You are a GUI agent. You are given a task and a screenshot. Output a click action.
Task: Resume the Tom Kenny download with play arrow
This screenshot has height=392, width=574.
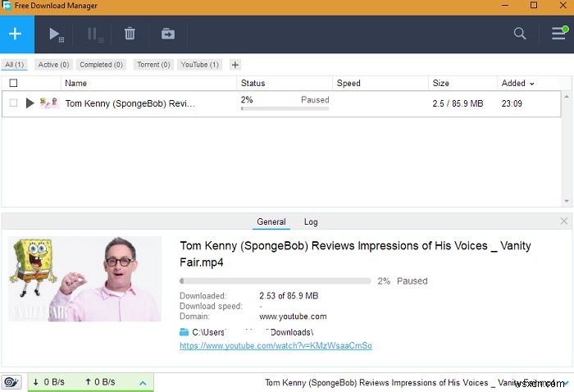pyautogui.click(x=30, y=103)
